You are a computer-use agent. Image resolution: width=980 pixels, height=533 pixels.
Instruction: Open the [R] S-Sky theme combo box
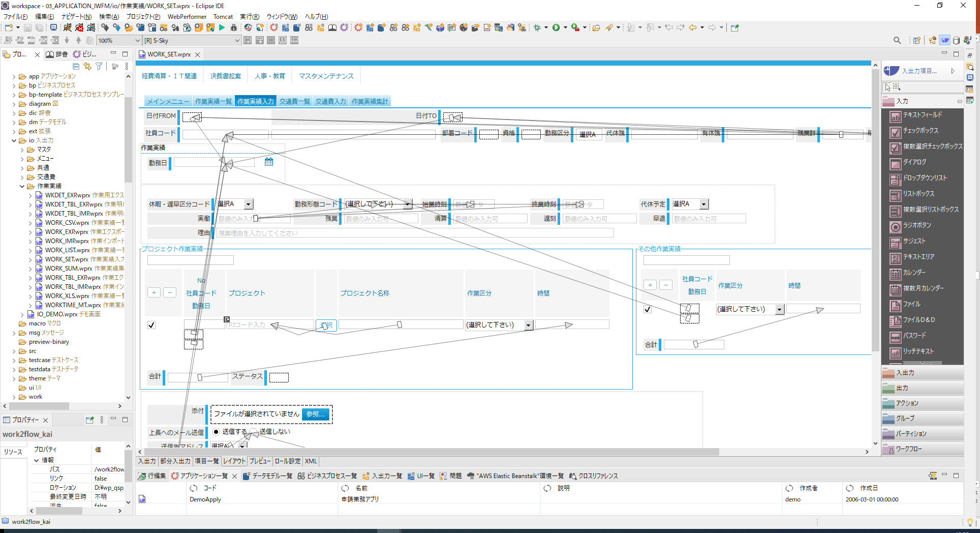[x=192, y=41]
